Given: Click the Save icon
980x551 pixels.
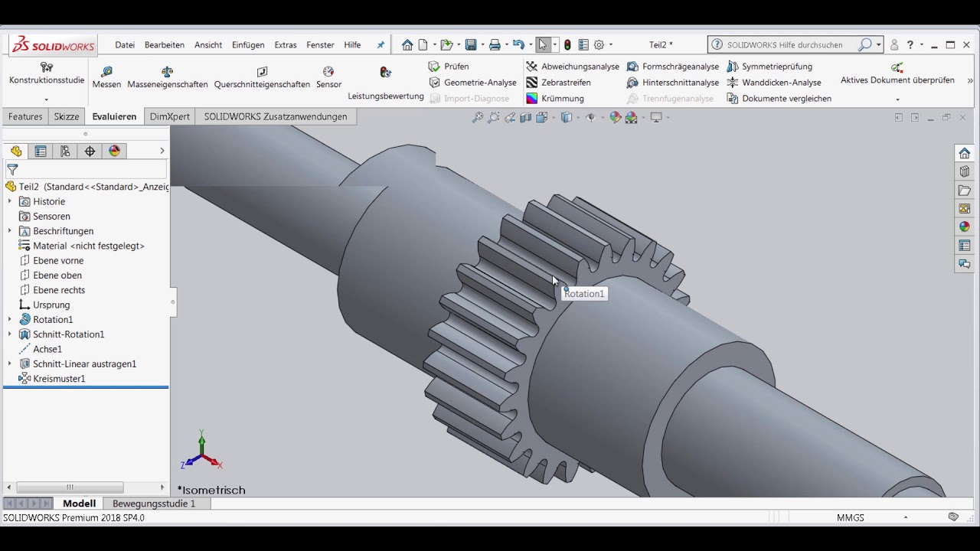Looking at the screenshot, I should tap(471, 45).
